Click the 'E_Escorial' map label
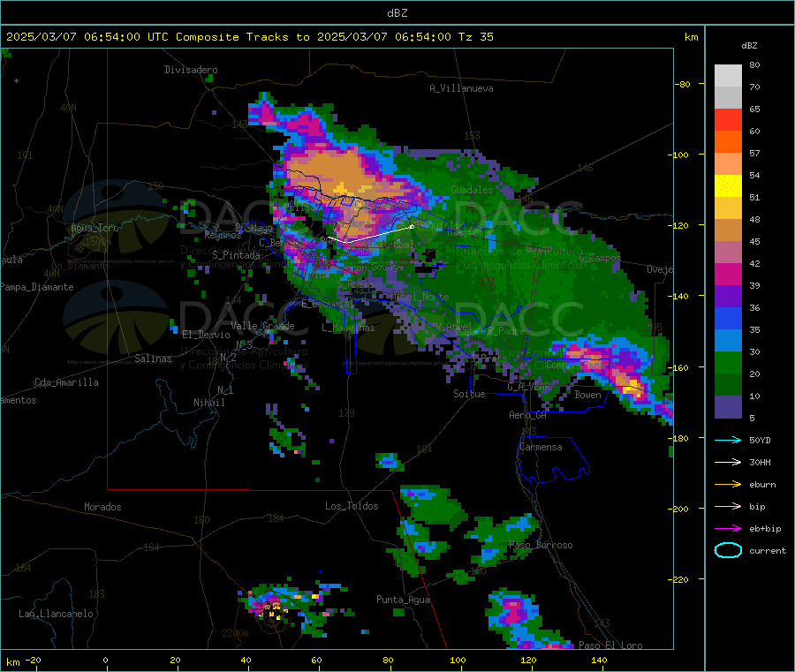795x672 pixels. pos(328,304)
